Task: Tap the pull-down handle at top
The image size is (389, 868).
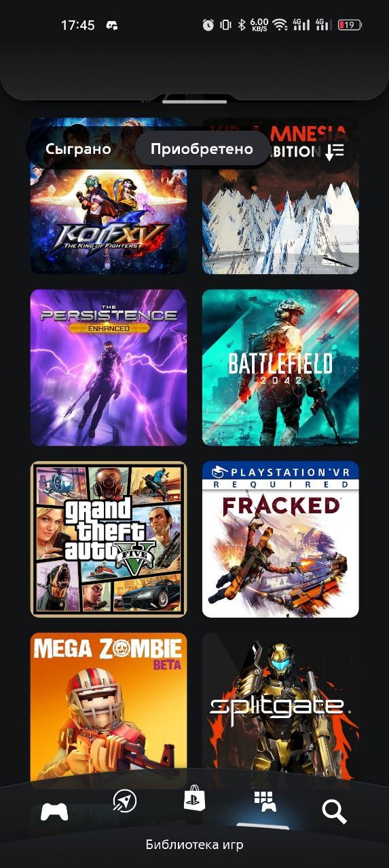Action: pos(194,102)
